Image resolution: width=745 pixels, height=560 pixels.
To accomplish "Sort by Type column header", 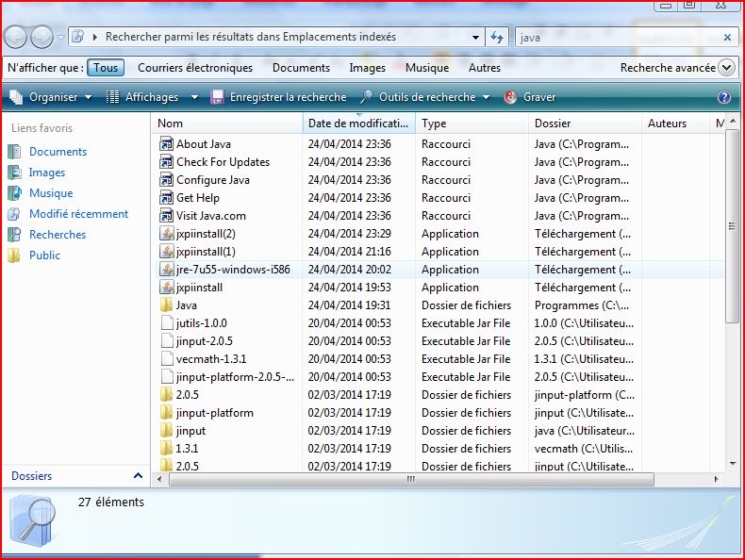I will 472,124.
